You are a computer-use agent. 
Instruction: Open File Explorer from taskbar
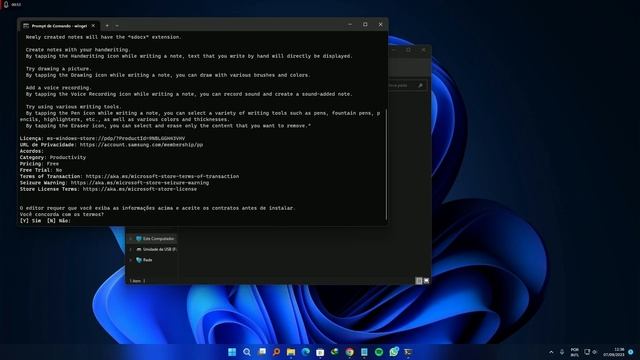291,352
